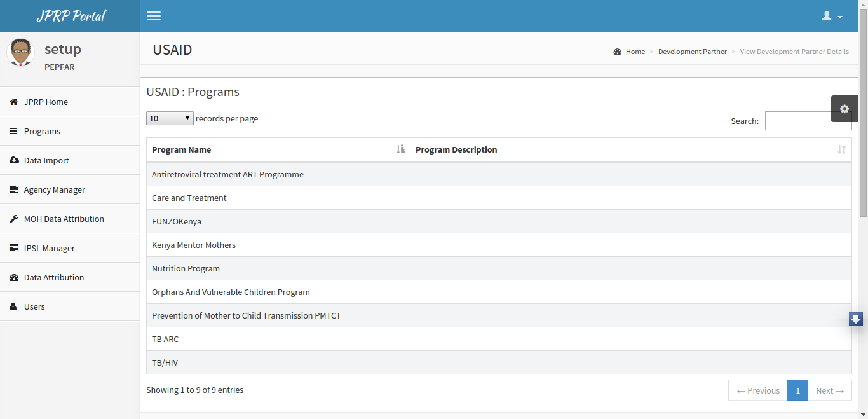
Task: Click the Programs list icon
Action: pyautogui.click(x=13, y=131)
